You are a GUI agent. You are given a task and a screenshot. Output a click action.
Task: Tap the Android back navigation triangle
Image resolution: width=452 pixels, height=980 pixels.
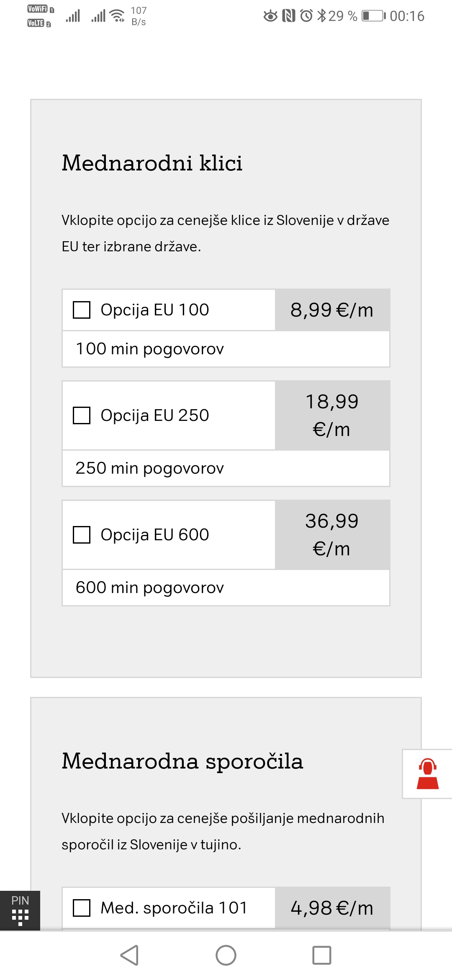(x=130, y=955)
